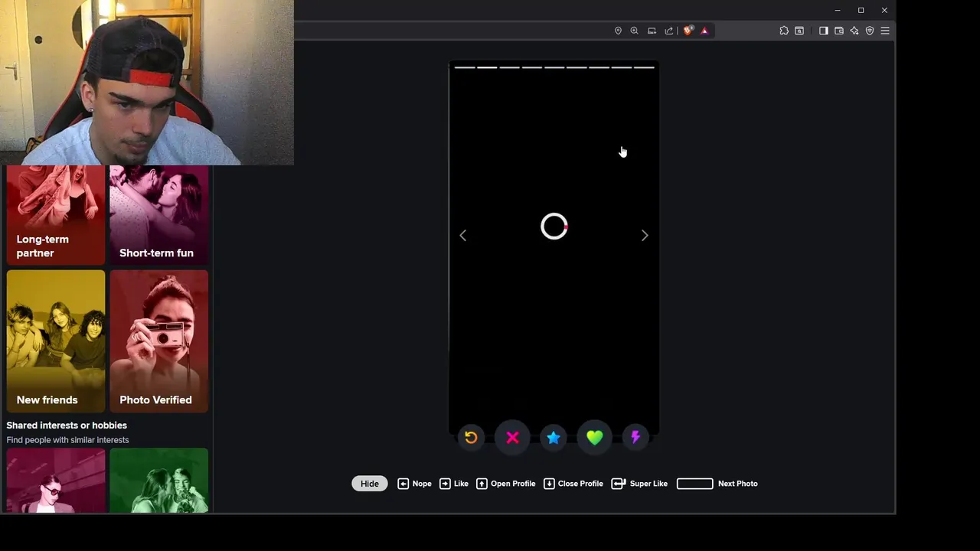Open Brave Shields lion icon
The image size is (980, 551).
pos(688,31)
